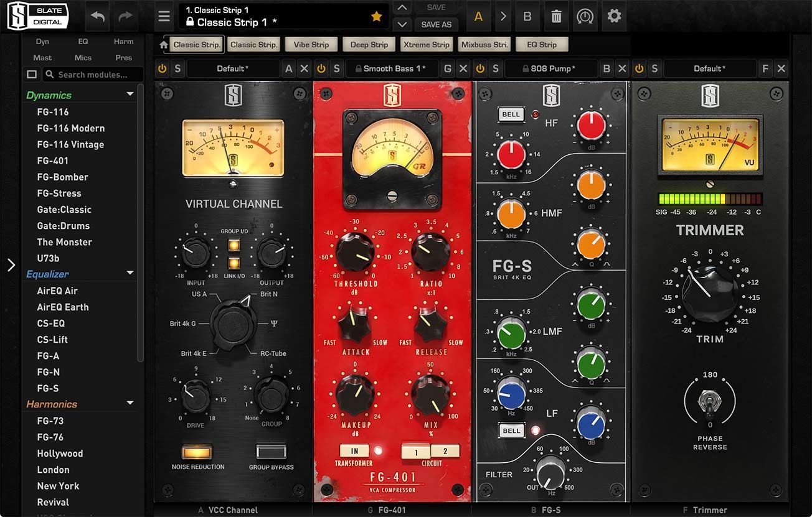Toggle power for the FG-S module
This screenshot has height=517, width=812.
[480, 68]
